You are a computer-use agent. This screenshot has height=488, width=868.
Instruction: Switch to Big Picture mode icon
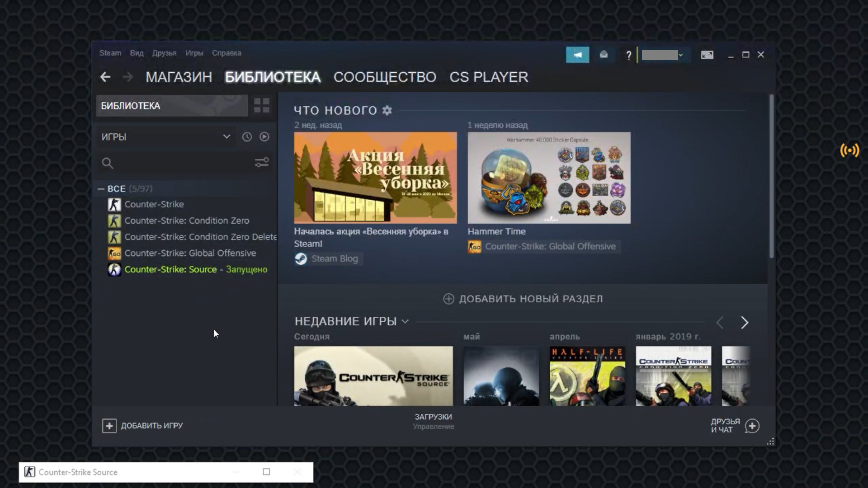coord(707,55)
